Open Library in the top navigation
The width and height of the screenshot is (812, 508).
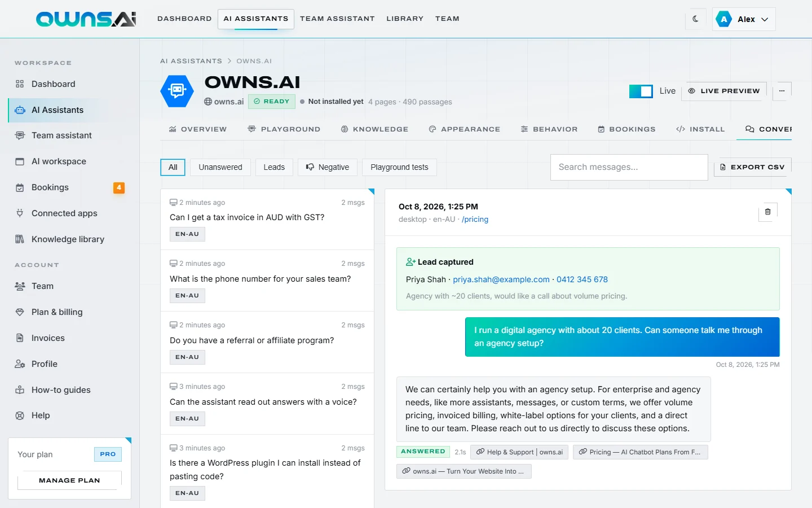coord(405,19)
